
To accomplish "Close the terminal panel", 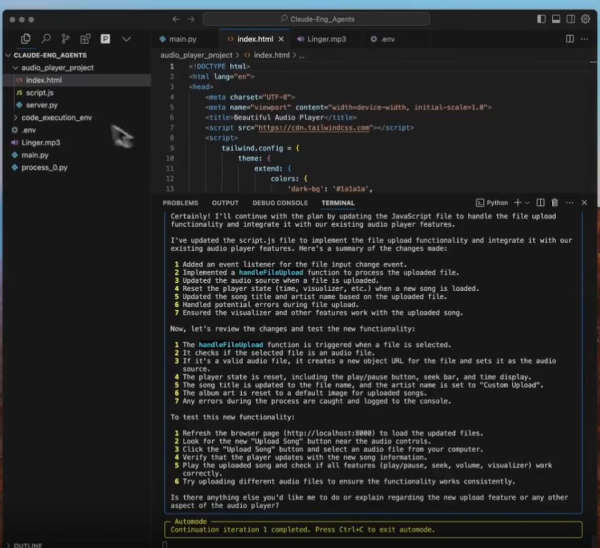I will pyautogui.click(x=584, y=202).
